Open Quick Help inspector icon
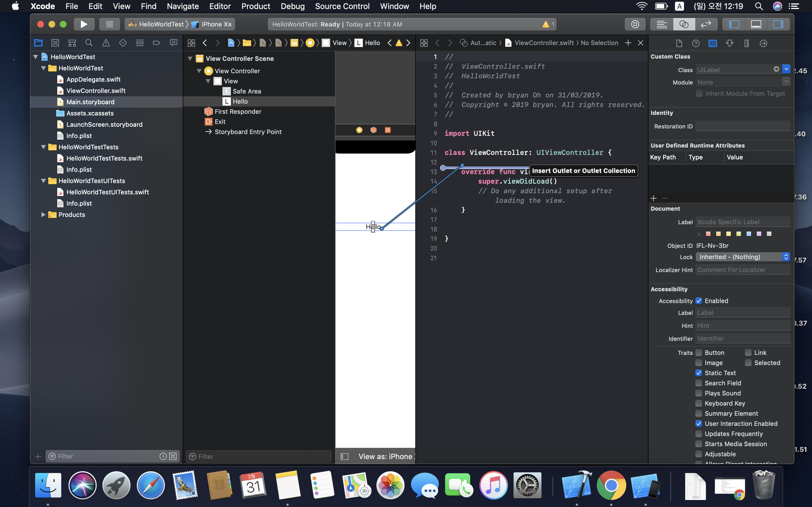Image resolution: width=812 pixels, height=507 pixels. click(x=696, y=43)
